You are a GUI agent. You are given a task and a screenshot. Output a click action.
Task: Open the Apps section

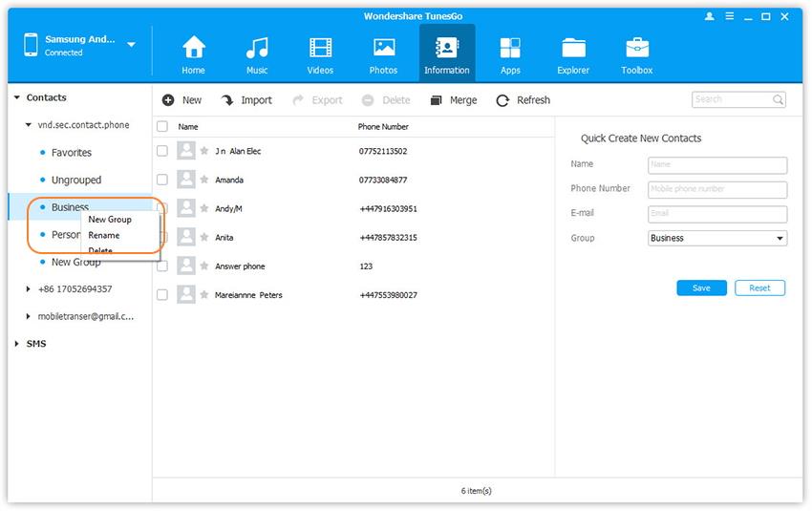tap(510, 48)
